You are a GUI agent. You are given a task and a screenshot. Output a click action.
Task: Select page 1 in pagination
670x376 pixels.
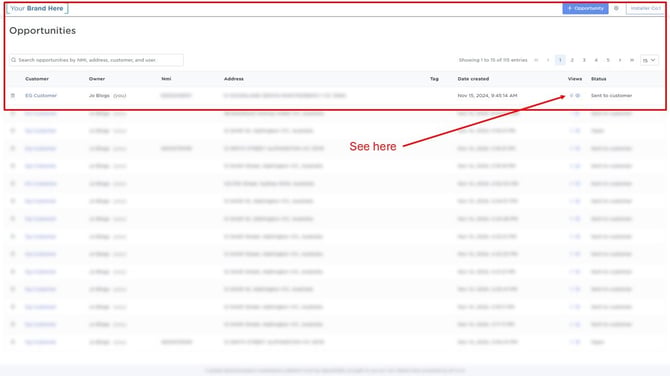click(x=560, y=60)
